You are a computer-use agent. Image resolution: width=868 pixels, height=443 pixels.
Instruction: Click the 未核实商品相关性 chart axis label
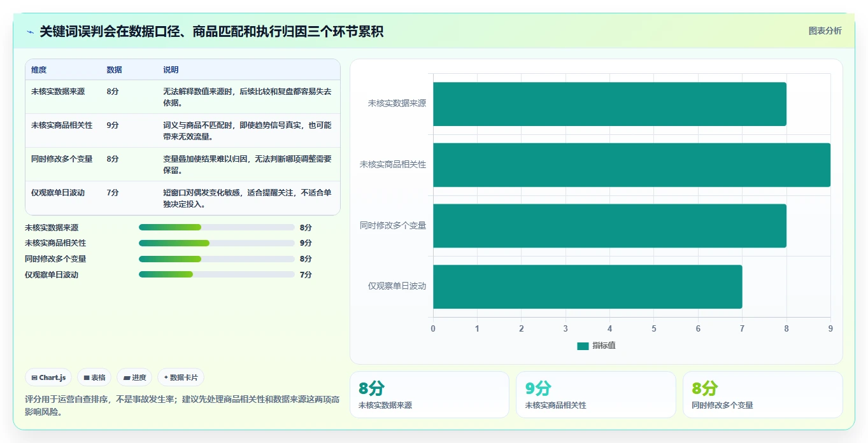393,165
